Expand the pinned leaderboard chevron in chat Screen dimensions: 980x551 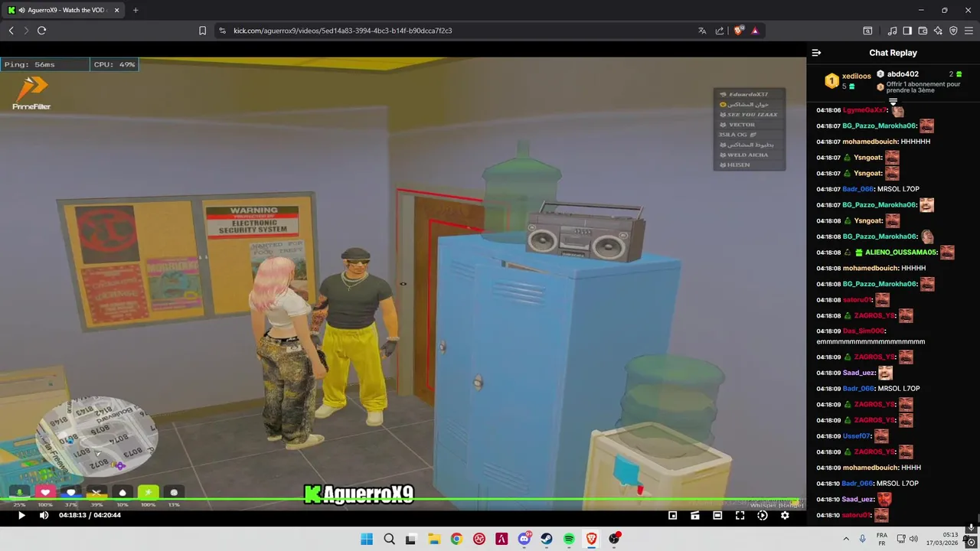893,102
